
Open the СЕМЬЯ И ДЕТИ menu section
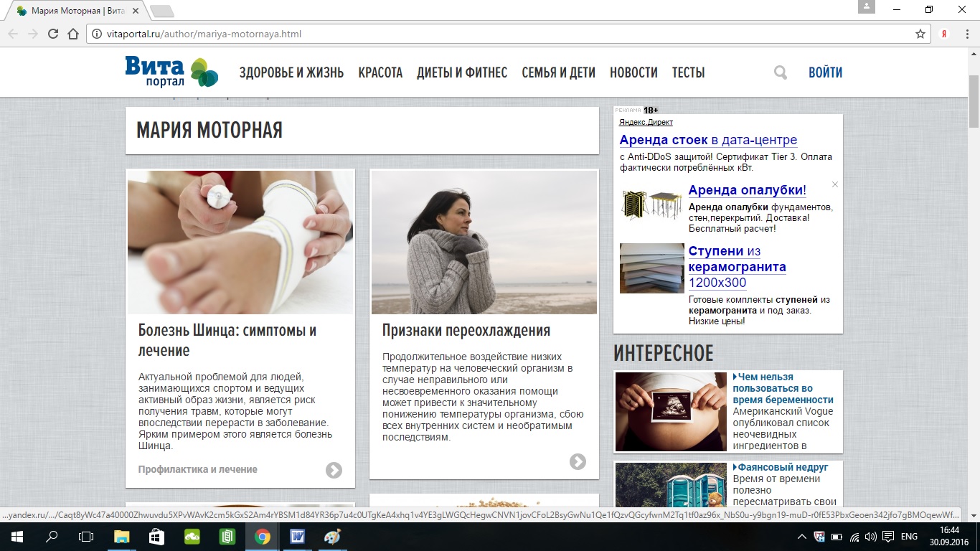[x=558, y=72]
